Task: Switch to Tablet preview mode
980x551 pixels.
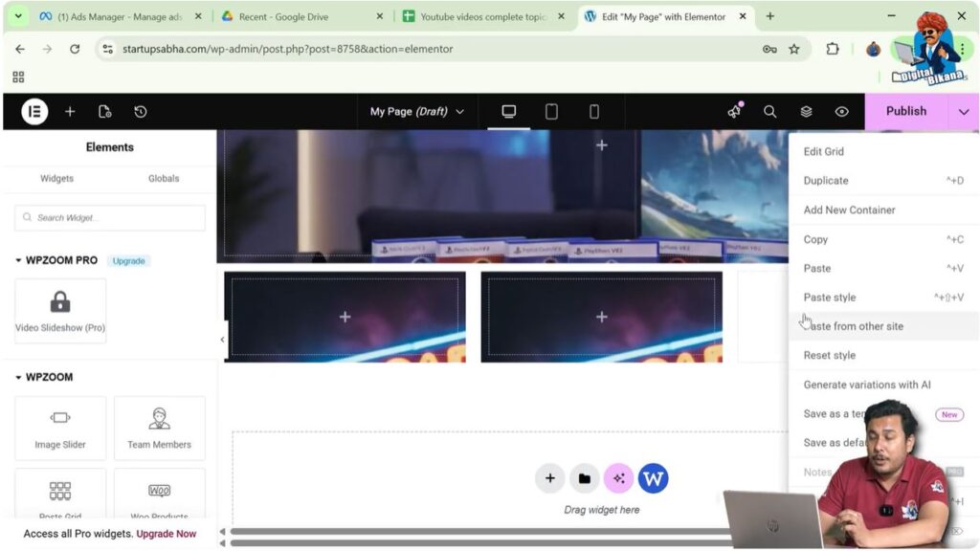Action: pos(551,111)
